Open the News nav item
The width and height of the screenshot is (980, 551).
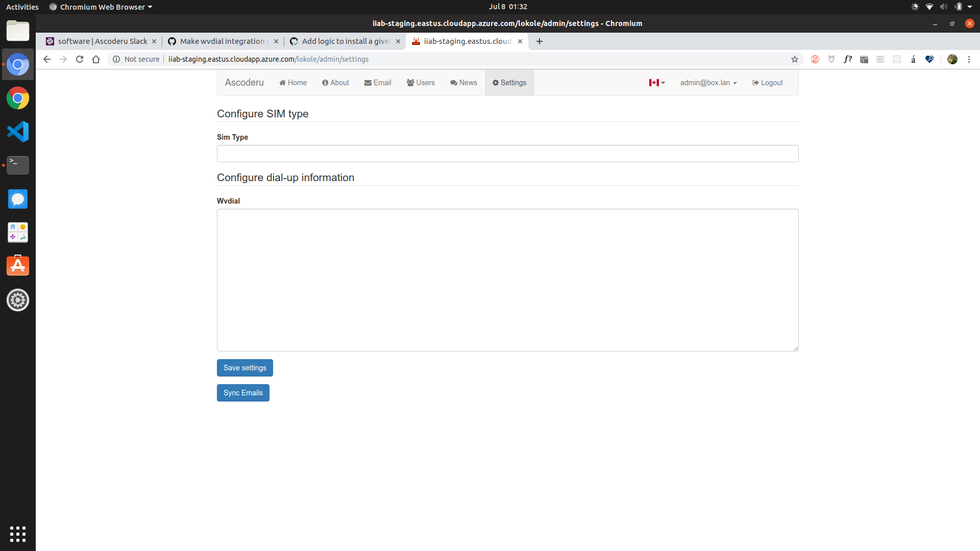(x=463, y=83)
